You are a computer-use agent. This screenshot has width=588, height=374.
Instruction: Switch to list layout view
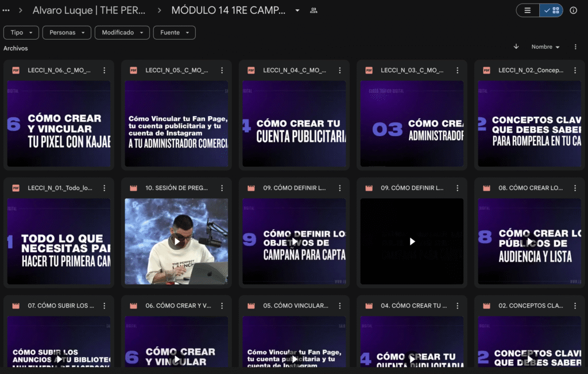[x=528, y=10]
